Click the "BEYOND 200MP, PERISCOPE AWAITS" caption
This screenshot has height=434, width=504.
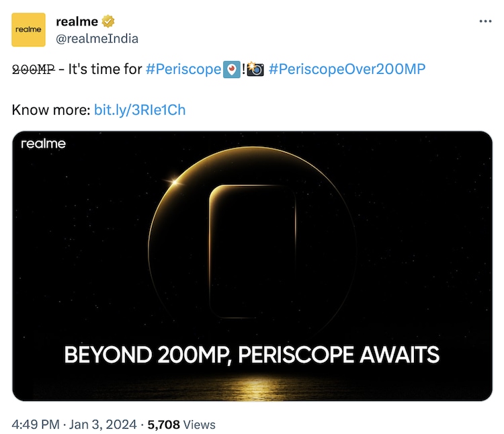click(252, 354)
